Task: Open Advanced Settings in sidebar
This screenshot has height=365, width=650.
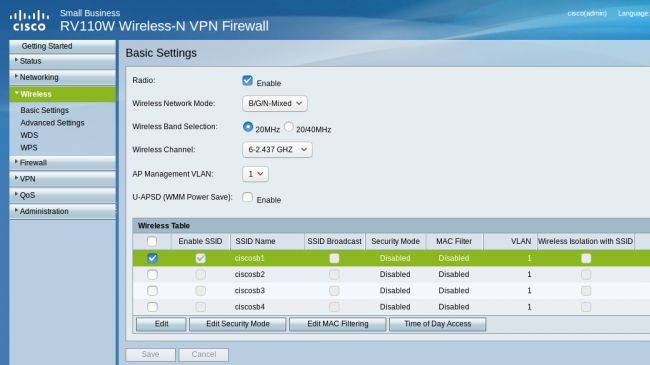Action: 52,123
